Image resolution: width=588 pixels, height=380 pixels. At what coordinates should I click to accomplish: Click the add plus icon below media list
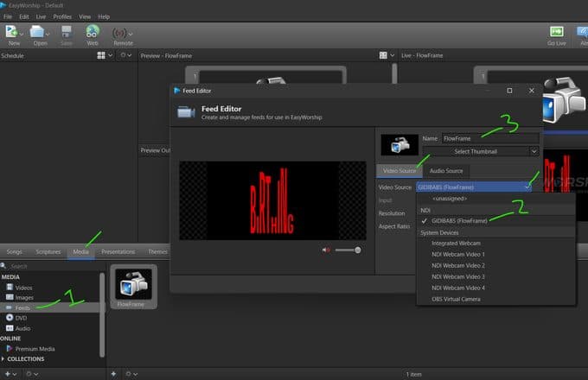tap(113, 374)
